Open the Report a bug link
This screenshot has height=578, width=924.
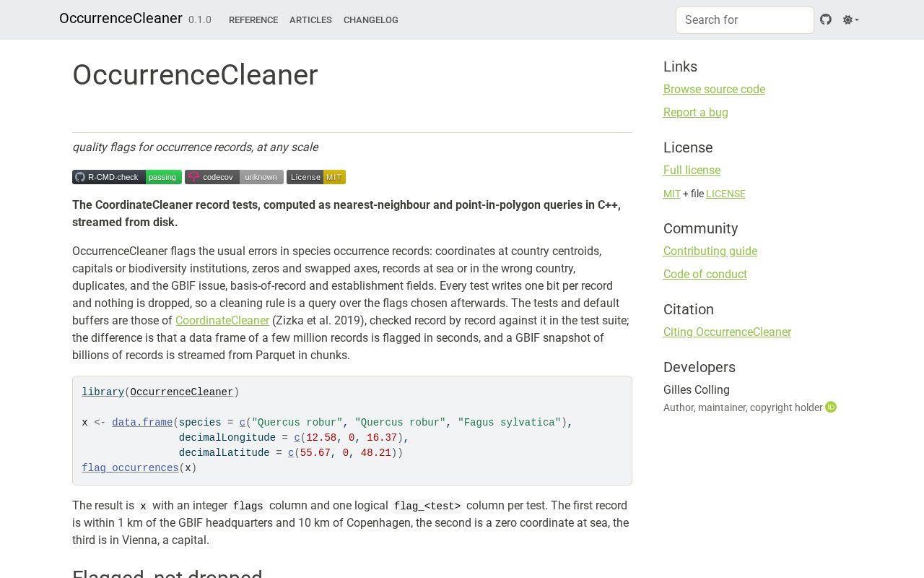coord(696,112)
